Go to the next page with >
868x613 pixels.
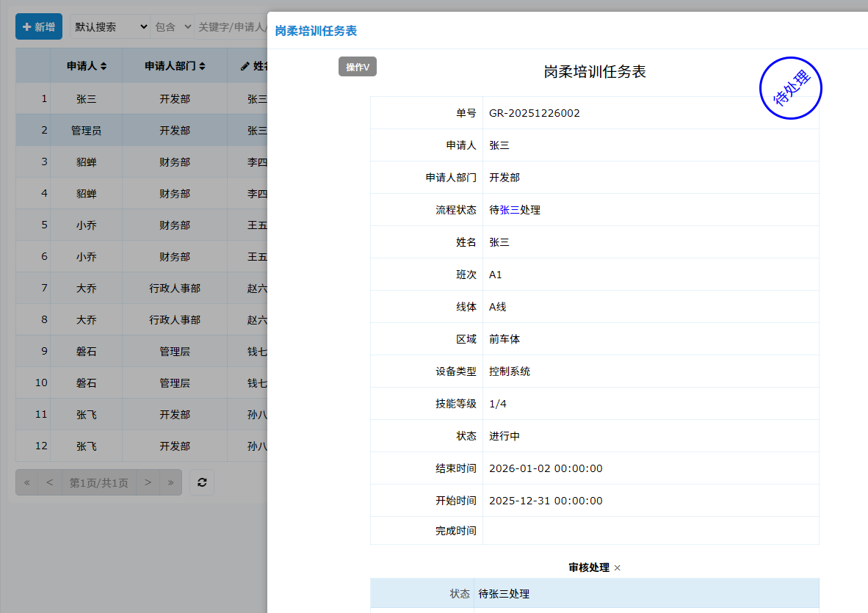tap(148, 482)
